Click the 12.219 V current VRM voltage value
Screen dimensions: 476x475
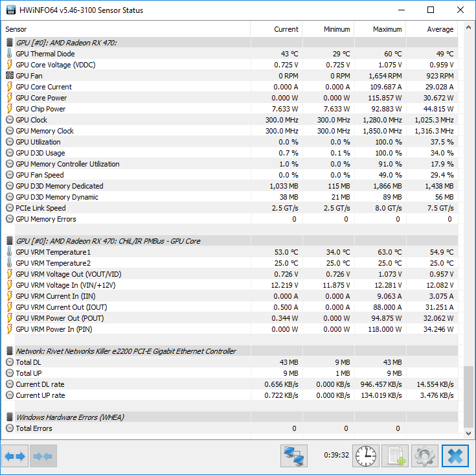tap(284, 285)
